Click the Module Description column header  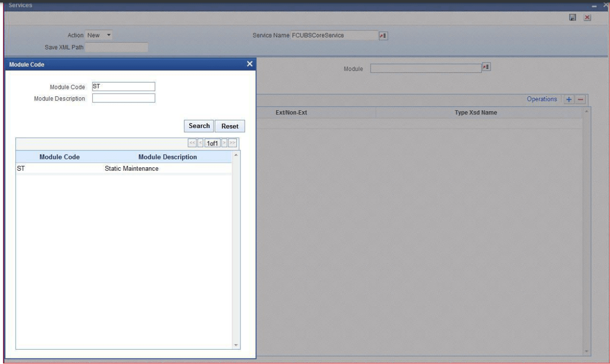click(x=167, y=157)
